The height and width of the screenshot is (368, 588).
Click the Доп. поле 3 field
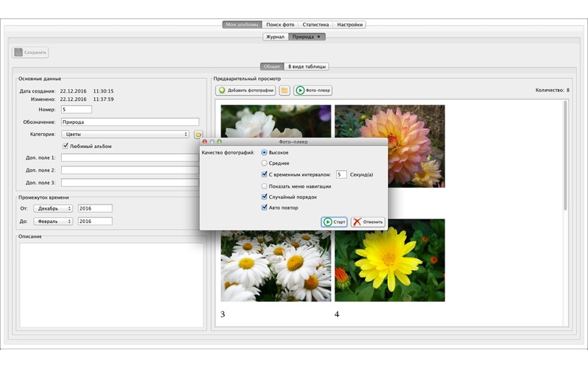point(130,183)
